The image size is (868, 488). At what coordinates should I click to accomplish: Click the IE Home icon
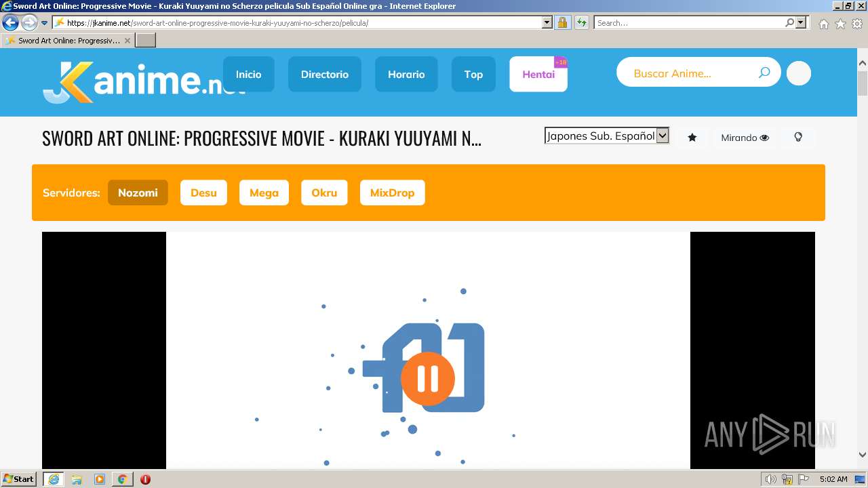pos(823,24)
